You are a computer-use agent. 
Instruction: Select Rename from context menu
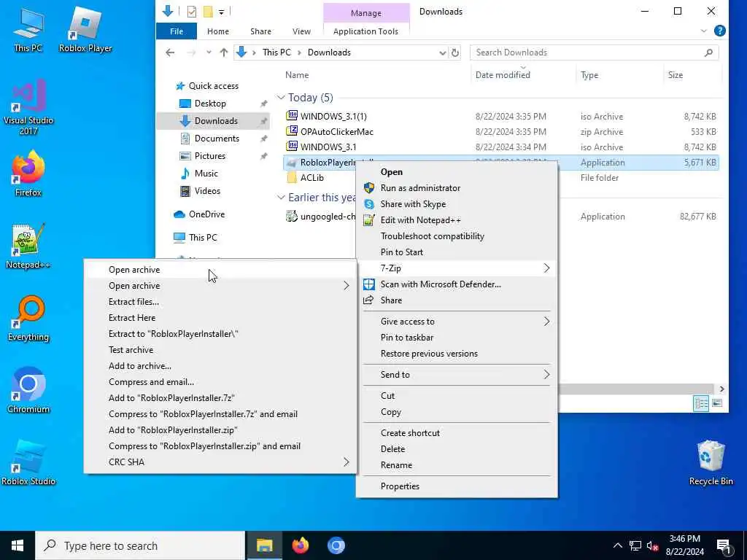(457, 464)
